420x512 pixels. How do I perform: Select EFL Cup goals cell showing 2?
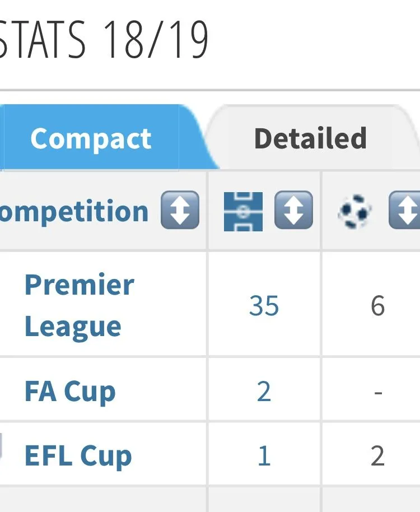coord(377,456)
